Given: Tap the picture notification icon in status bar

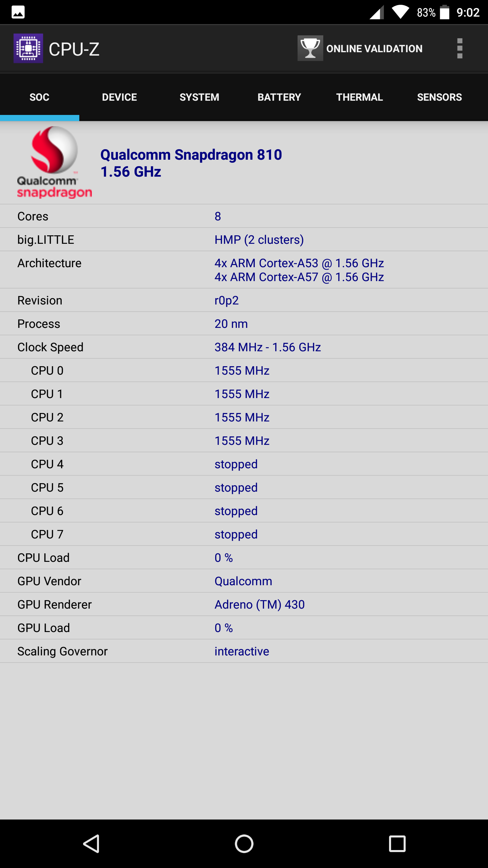Looking at the screenshot, I should (x=18, y=13).
